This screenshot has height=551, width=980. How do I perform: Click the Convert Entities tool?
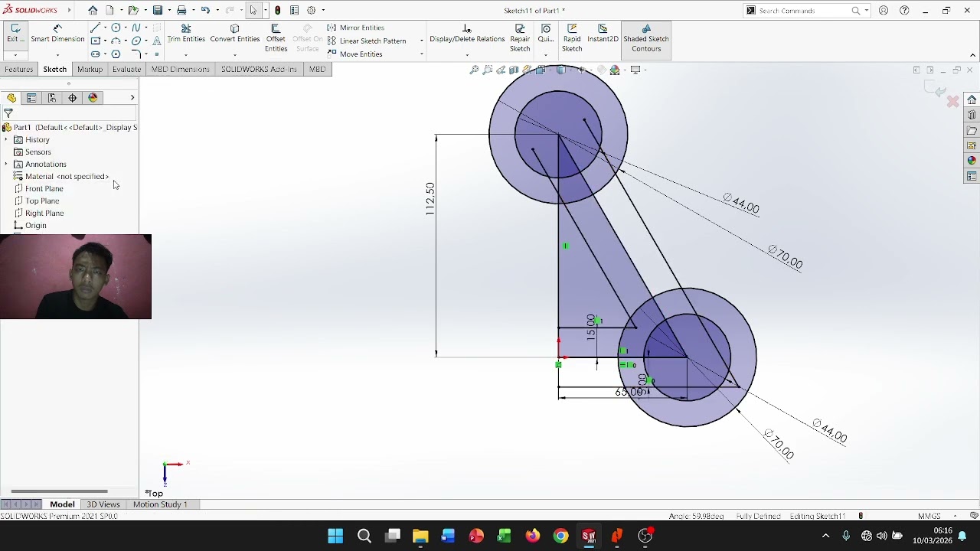click(235, 34)
